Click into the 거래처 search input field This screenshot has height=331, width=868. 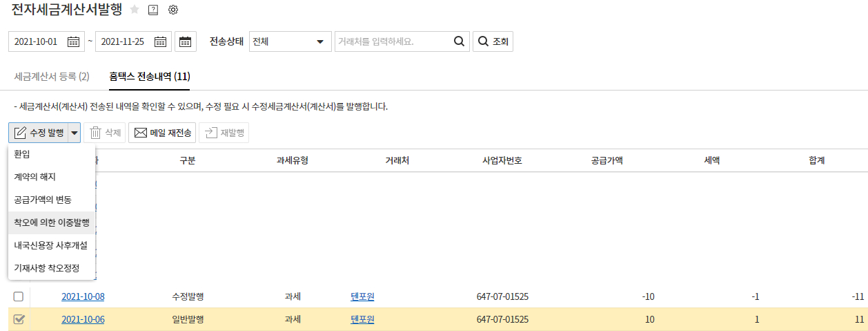[392, 41]
